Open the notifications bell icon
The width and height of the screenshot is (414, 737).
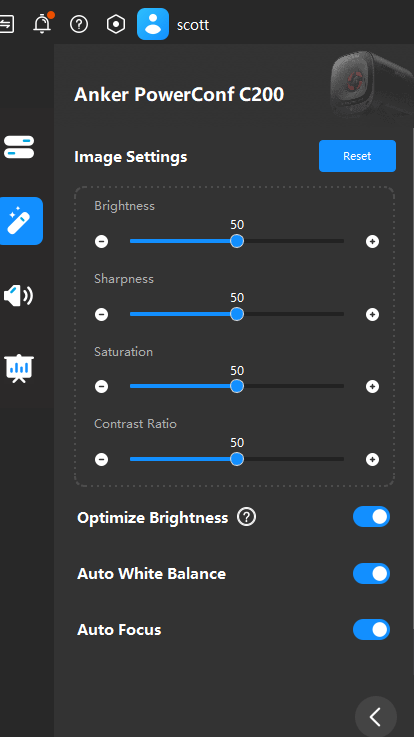(42, 24)
